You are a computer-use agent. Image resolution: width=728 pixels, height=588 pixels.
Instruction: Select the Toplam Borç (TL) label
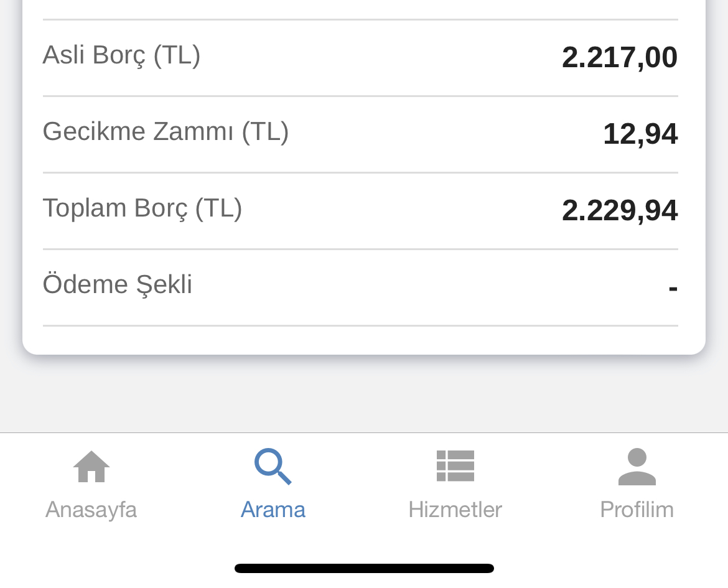[142, 208]
